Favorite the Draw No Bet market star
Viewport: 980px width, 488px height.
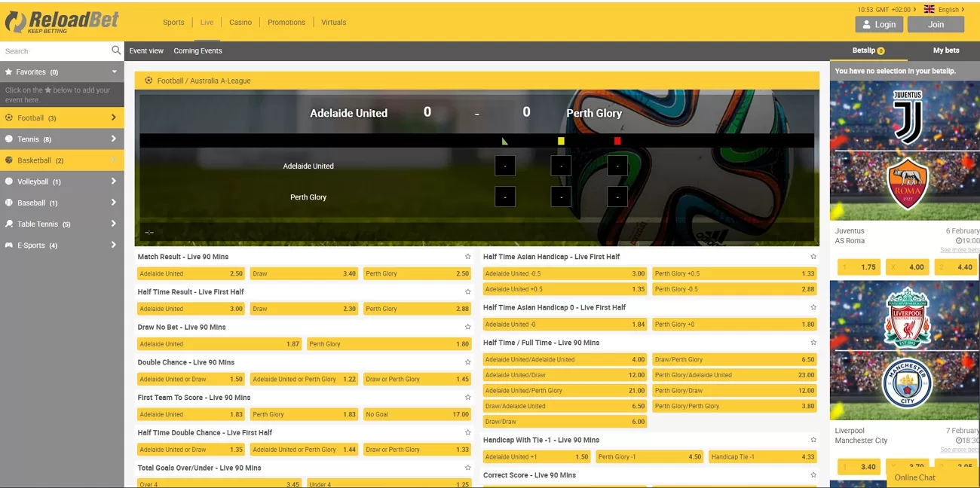click(x=468, y=327)
